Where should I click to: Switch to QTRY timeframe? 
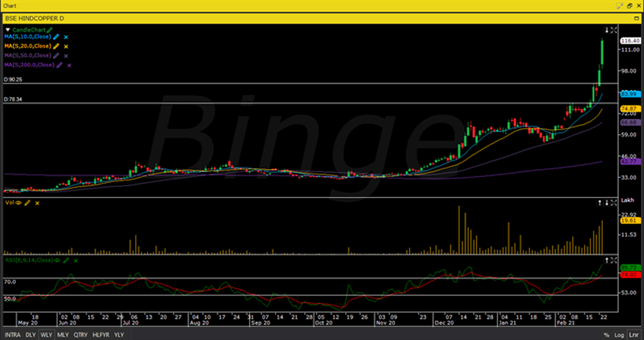click(81, 334)
